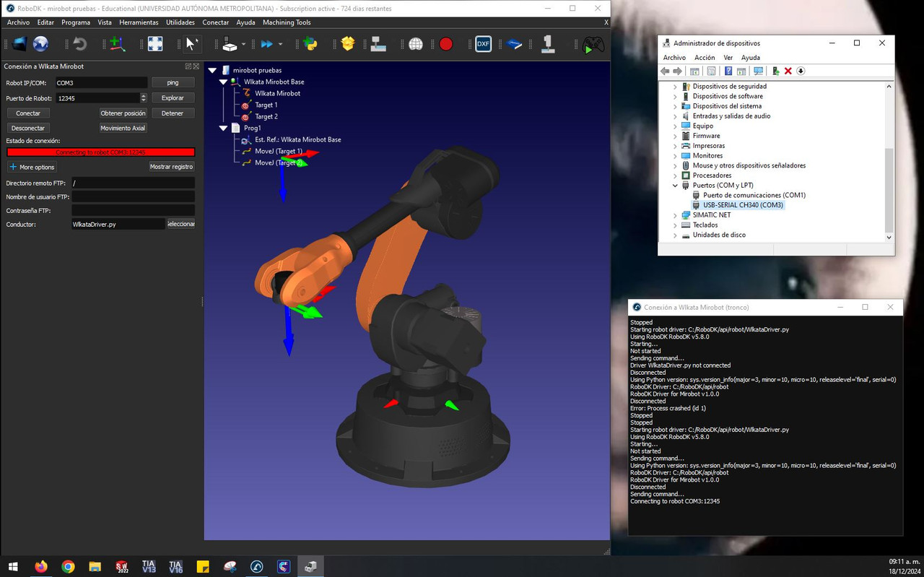924x577 pixels.
Task: Click the yellow package icon
Action: pos(348,44)
